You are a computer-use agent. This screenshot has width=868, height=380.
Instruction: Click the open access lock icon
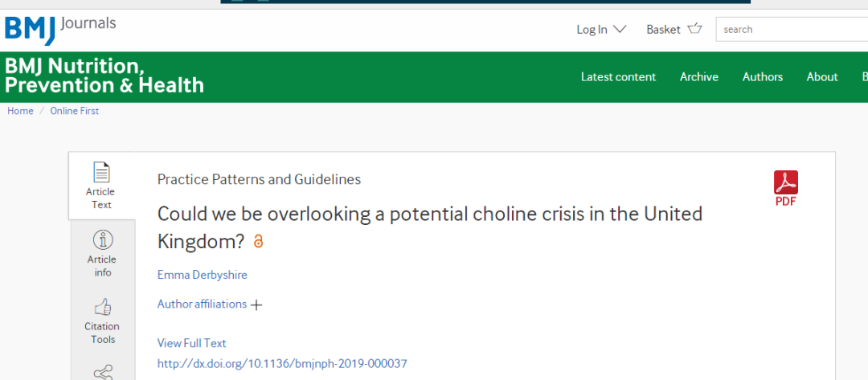pyautogui.click(x=258, y=241)
